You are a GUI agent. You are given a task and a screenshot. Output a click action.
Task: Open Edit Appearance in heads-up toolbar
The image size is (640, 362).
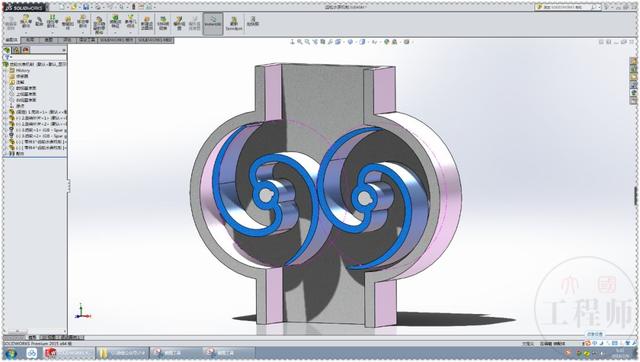(387, 42)
